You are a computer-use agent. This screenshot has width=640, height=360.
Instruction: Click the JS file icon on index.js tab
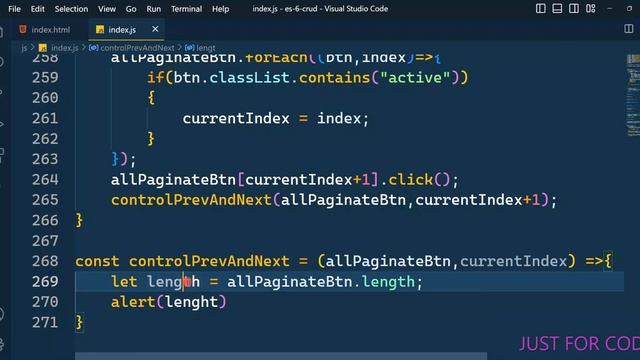tap(100, 29)
